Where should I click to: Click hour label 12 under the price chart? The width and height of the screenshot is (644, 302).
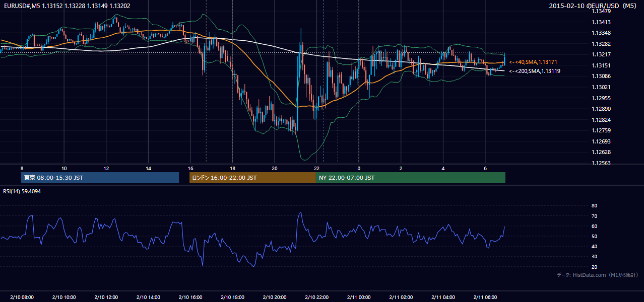tap(106, 168)
